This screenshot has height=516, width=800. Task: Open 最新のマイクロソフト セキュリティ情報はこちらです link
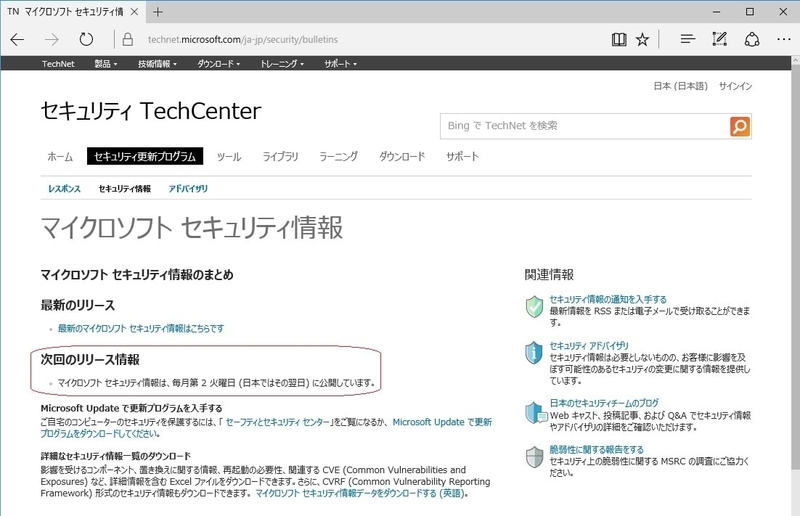pos(141,329)
